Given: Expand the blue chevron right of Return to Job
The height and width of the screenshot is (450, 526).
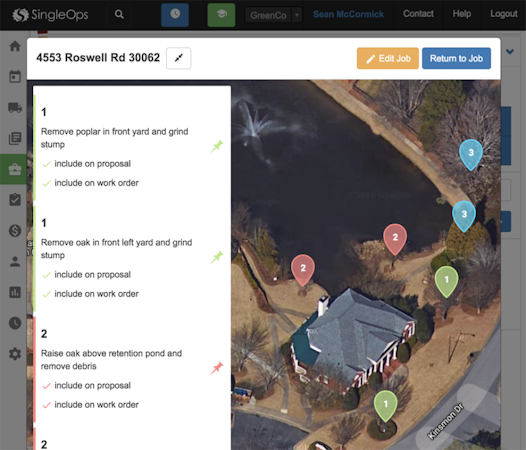Looking at the screenshot, I should [510, 52].
